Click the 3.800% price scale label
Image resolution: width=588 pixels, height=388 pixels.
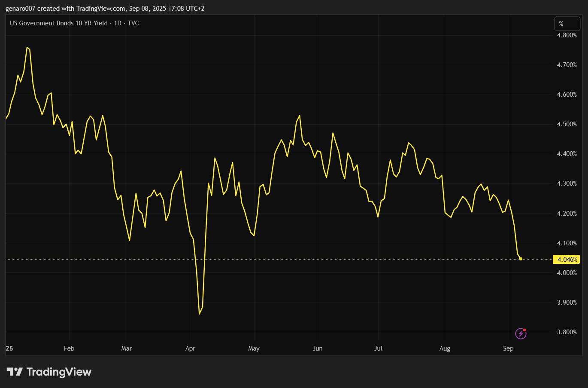click(x=567, y=332)
